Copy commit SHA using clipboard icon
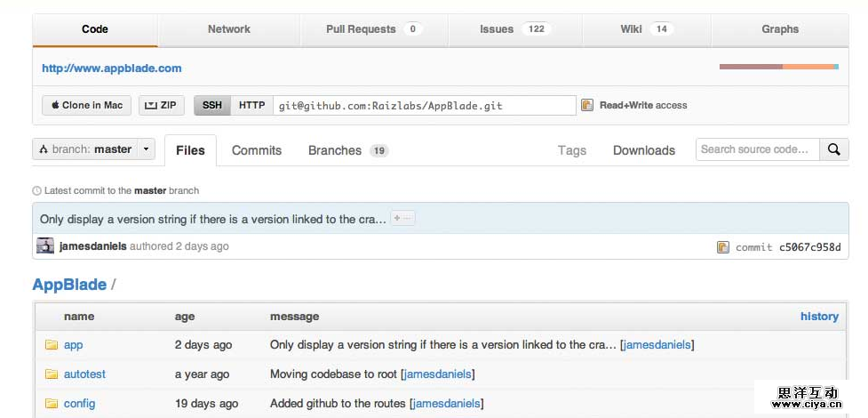Screen dimensions: 868x418 tap(723, 246)
